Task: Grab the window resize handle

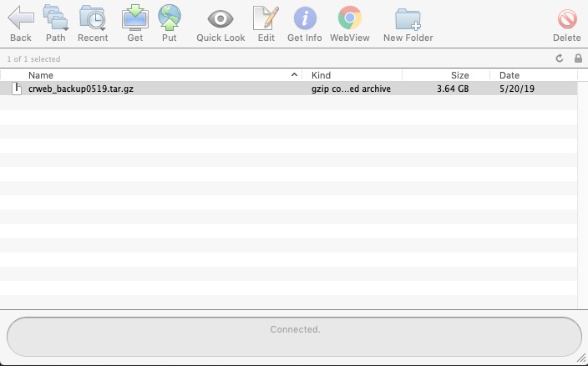Action: 581,358
